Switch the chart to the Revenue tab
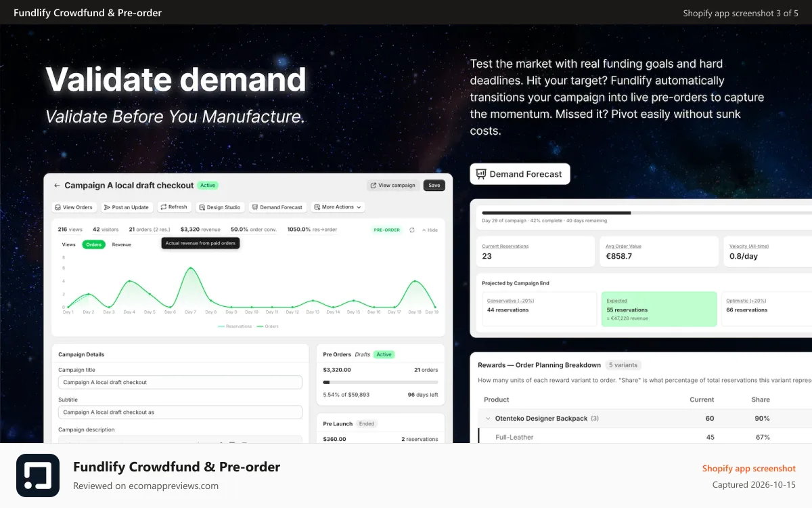 (x=122, y=245)
